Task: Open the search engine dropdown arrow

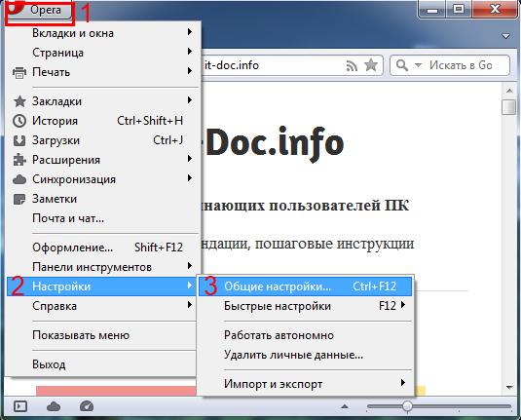Action: 418,65
